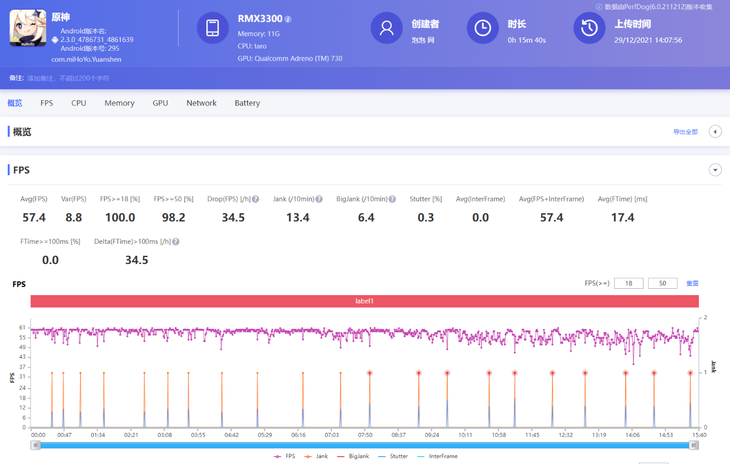
Task: Click the Genshin Impact app icon
Action: point(28,28)
